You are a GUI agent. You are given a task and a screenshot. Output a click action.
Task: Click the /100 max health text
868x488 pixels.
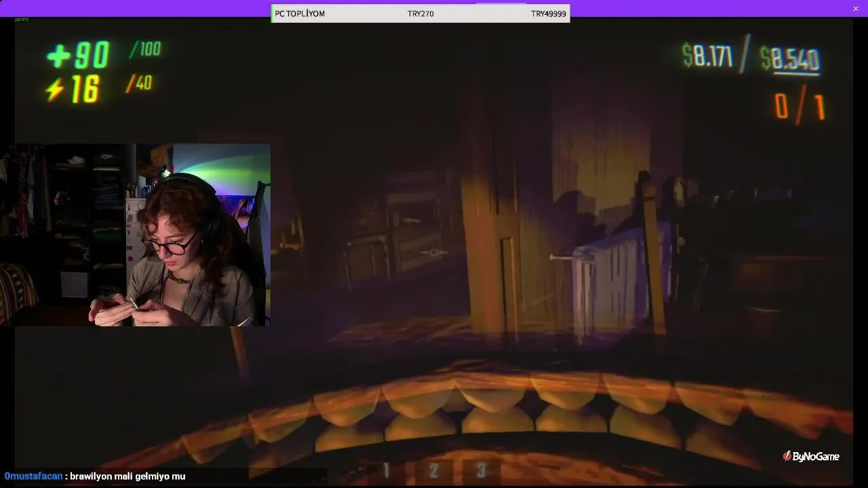[x=145, y=49]
